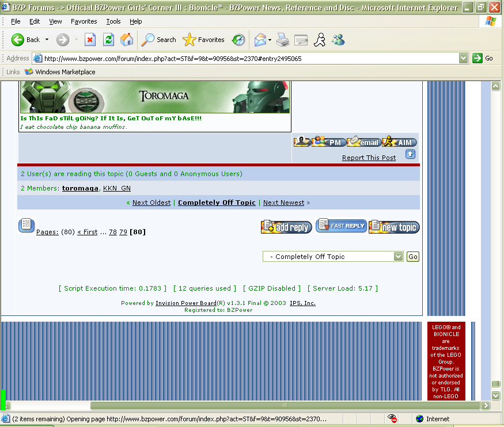
Task: Open IPS, Inc. link
Action: (x=302, y=303)
